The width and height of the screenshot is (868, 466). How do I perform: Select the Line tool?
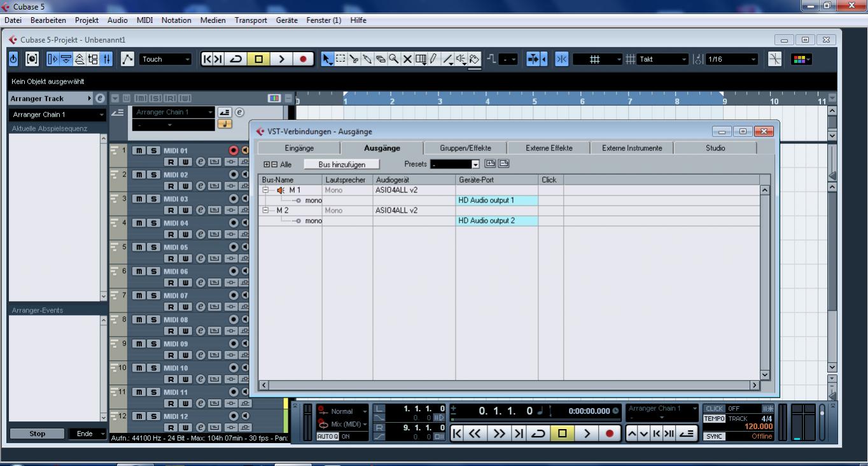[448, 59]
